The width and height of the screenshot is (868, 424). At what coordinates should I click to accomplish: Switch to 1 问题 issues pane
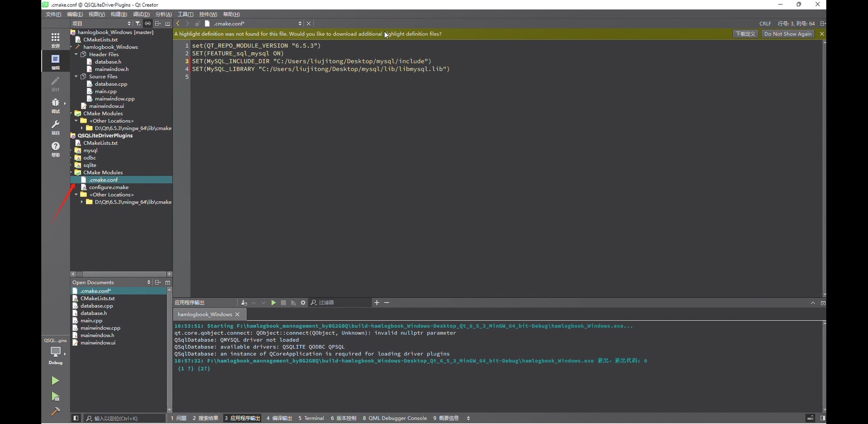pos(179,418)
